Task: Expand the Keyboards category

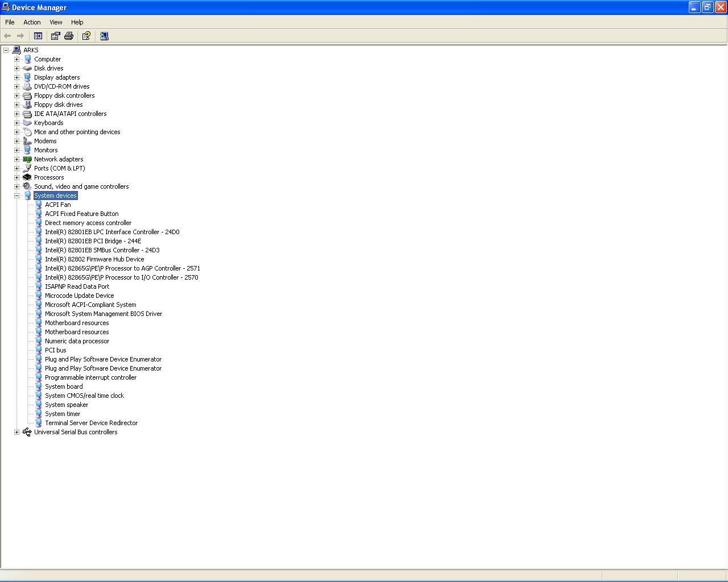Action: [16, 123]
